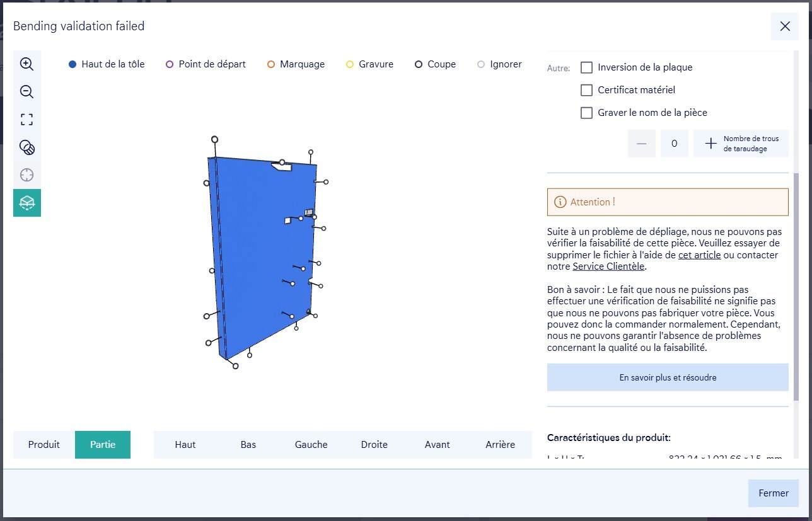Toggle the shading display mode icon
This screenshot has width=812, height=521.
[26, 147]
